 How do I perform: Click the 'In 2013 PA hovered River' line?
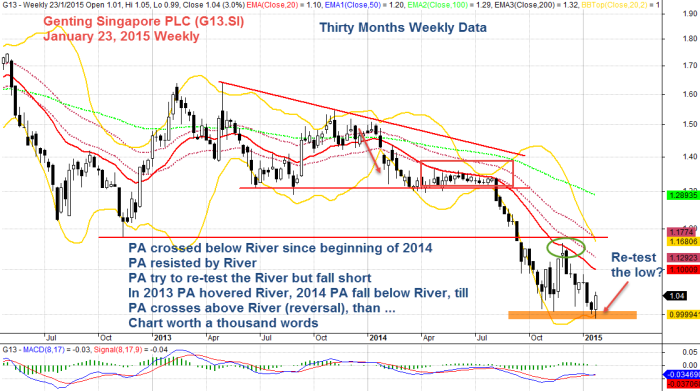[x=298, y=293]
